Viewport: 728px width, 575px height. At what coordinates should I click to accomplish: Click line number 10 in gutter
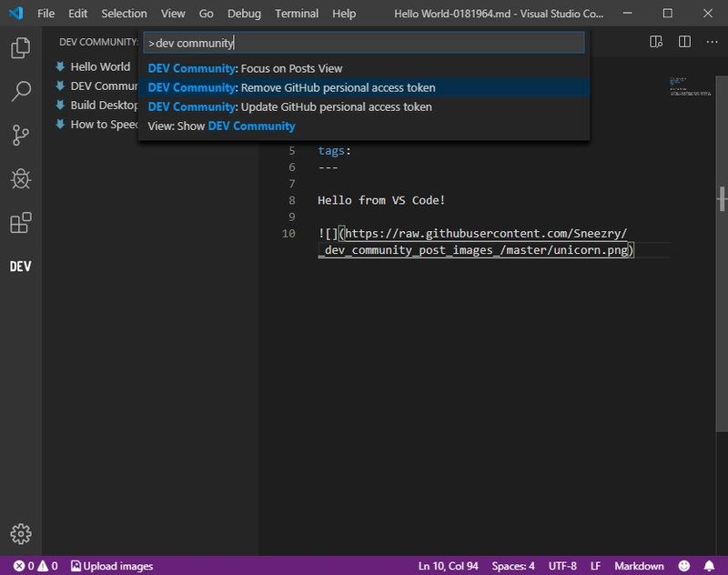pos(288,234)
